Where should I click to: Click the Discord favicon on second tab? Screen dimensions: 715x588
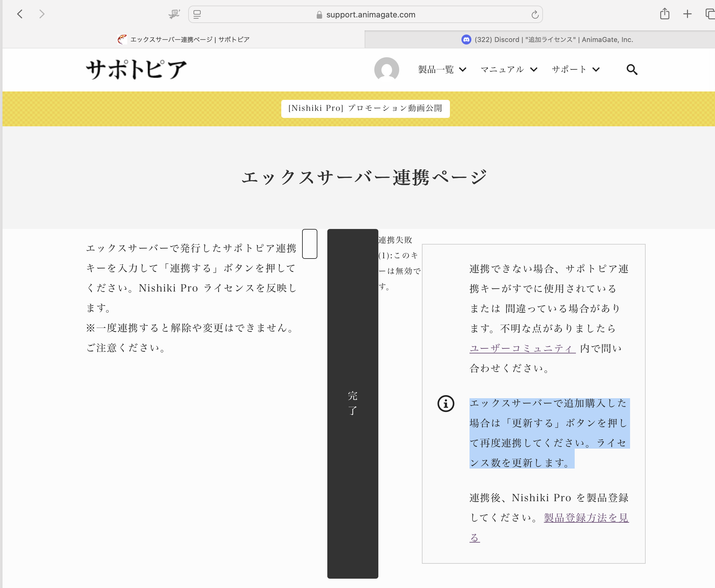466,40
